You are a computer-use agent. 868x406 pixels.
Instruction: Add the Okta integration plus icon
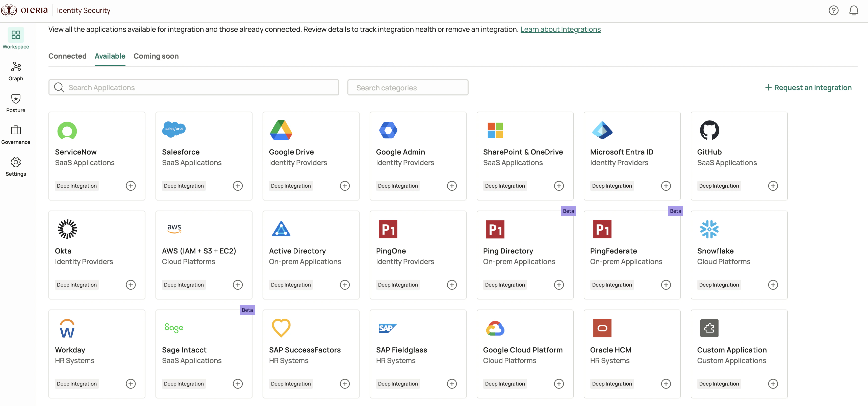131,285
